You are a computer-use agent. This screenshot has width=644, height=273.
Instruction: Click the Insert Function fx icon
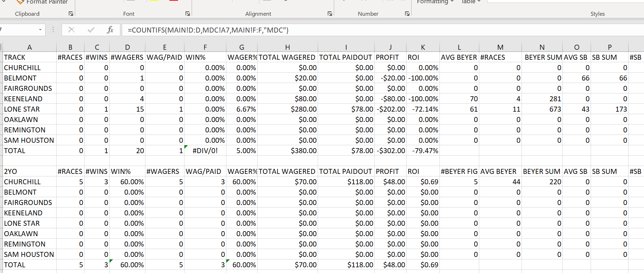tap(110, 30)
